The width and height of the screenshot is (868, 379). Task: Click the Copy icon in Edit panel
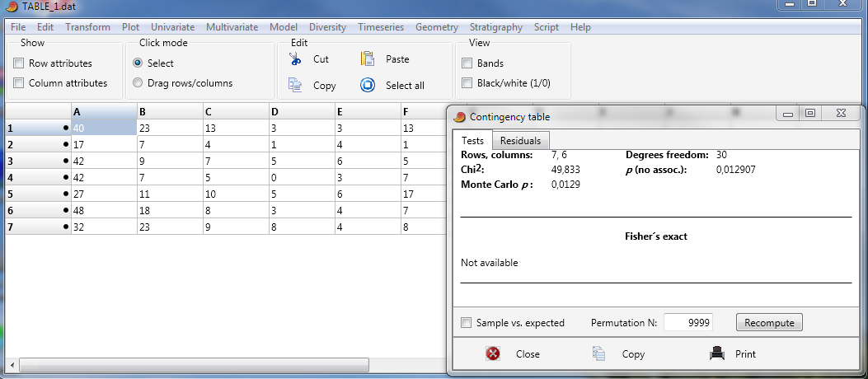pos(295,85)
